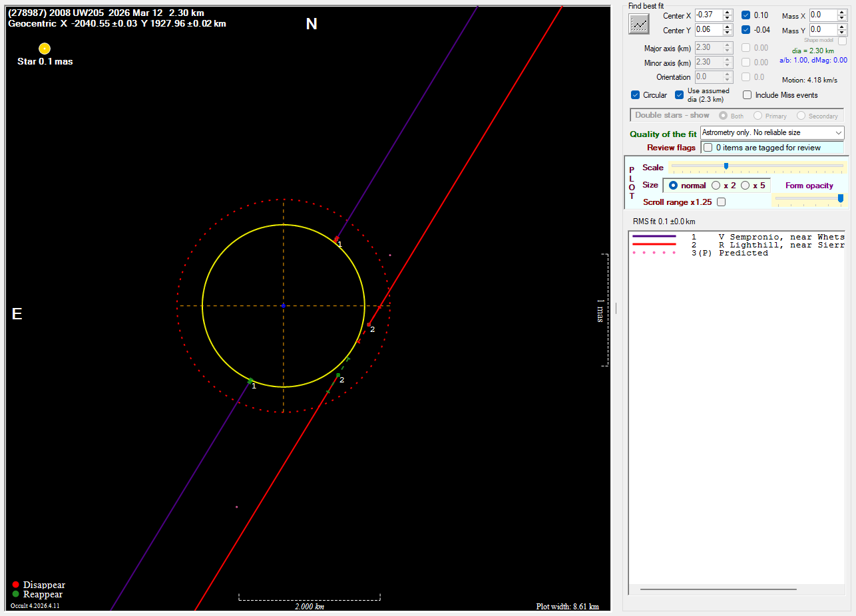Image resolution: width=856 pixels, height=616 pixels.
Task: Select the x 5 plot size option
Action: pos(745,186)
